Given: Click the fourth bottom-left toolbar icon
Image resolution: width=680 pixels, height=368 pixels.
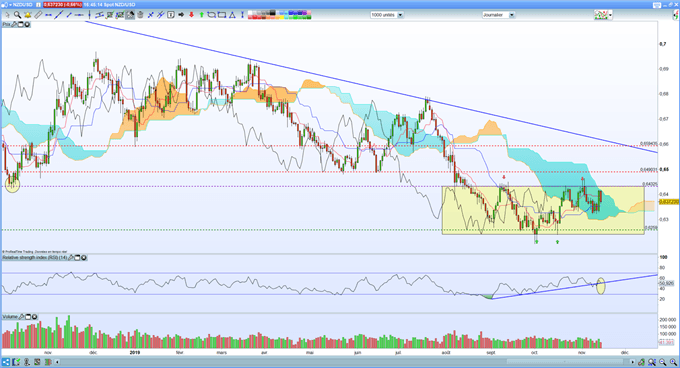Looking at the screenshot, I should point(37,362).
